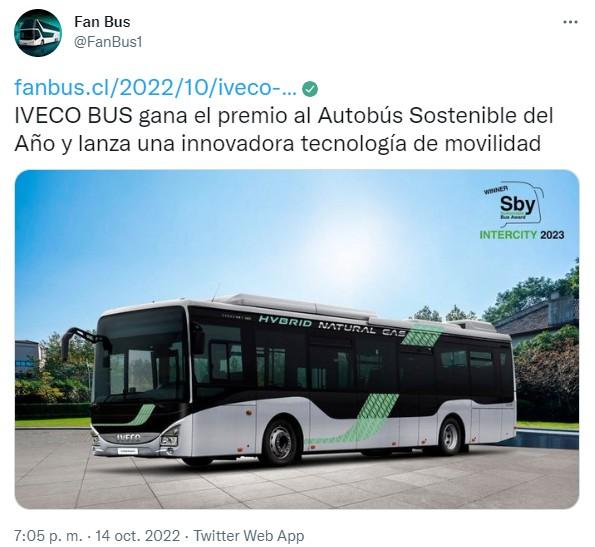Open the @FanBus1 handle link
Screen dimensions: 595x547
108,42
